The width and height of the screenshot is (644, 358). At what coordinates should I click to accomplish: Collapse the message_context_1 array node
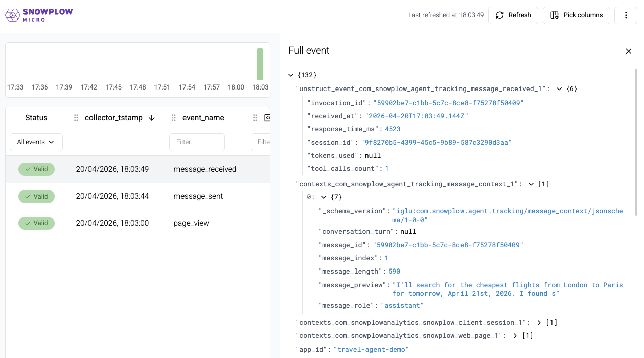(531, 184)
